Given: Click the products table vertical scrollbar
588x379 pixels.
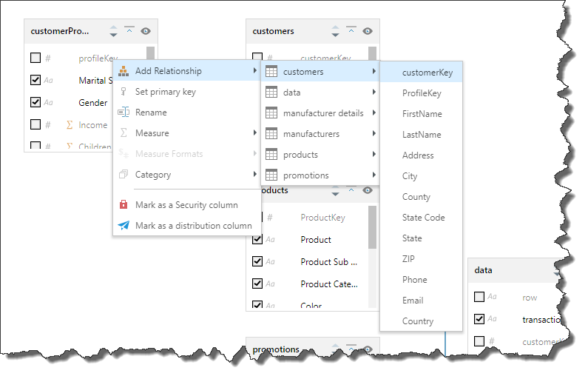Looking at the screenshot, I should 372,228.
